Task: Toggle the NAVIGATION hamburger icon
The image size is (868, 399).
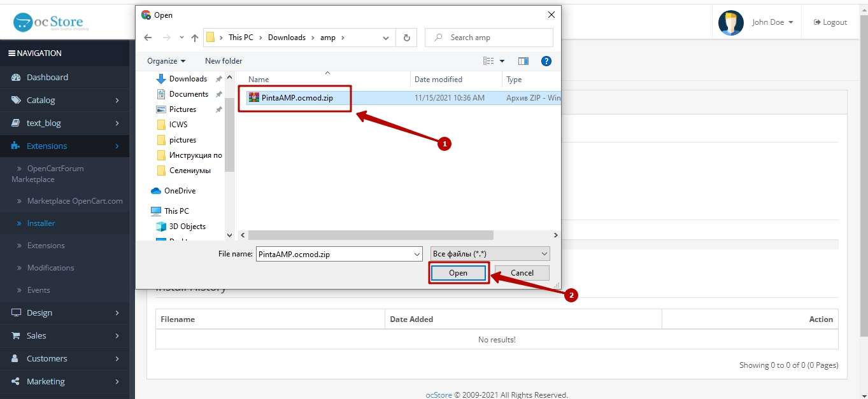Action: coord(11,53)
